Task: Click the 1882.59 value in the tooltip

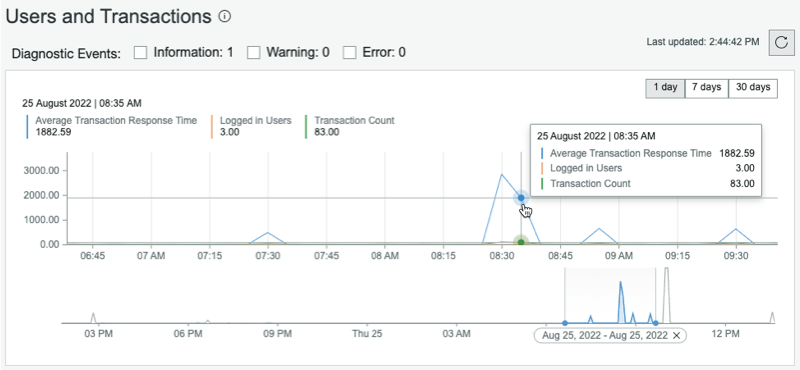Action: click(737, 153)
